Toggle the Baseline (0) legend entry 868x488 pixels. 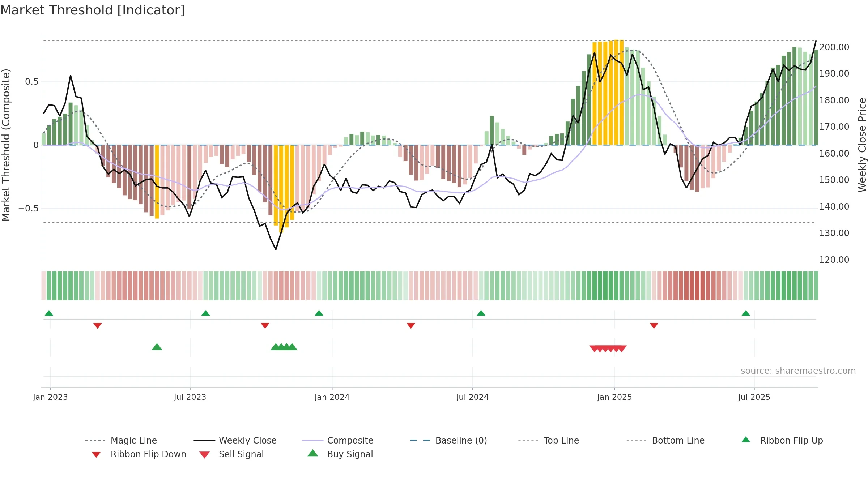click(x=448, y=440)
